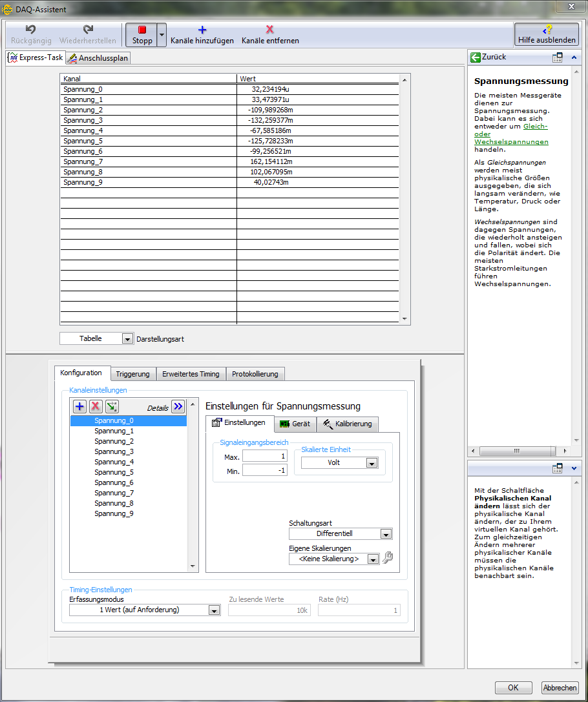The width and height of the screenshot is (588, 702).
Task: Click the blue plus add channel icon
Action: (79, 406)
